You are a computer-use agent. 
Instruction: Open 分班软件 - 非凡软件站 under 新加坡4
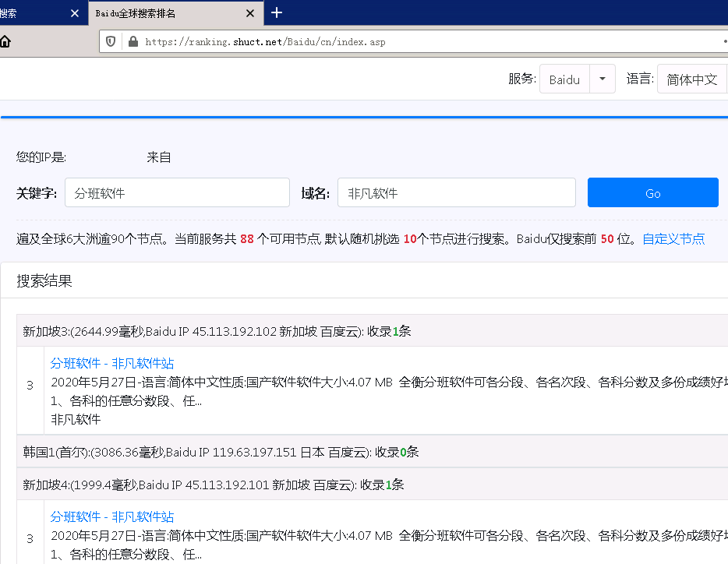pos(112,516)
